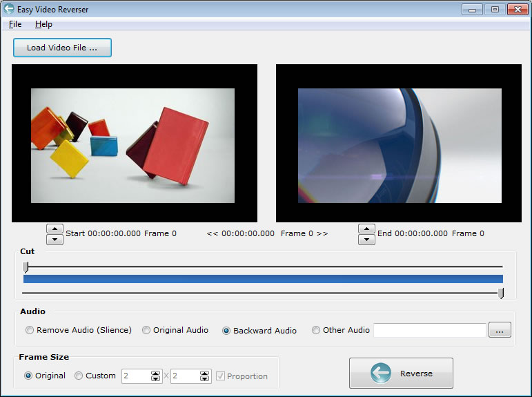Image resolution: width=532 pixels, height=397 pixels.
Task: Increment custom width spinner up arrow
Action: coord(155,374)
